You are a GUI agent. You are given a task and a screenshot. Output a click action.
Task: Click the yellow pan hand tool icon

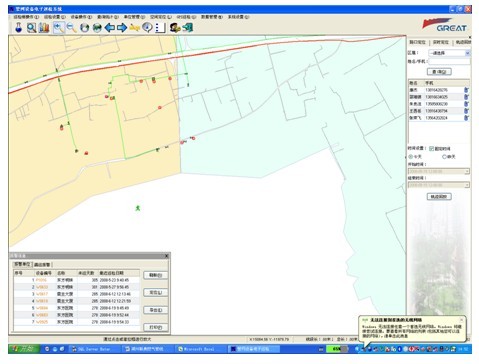point(134,28)
